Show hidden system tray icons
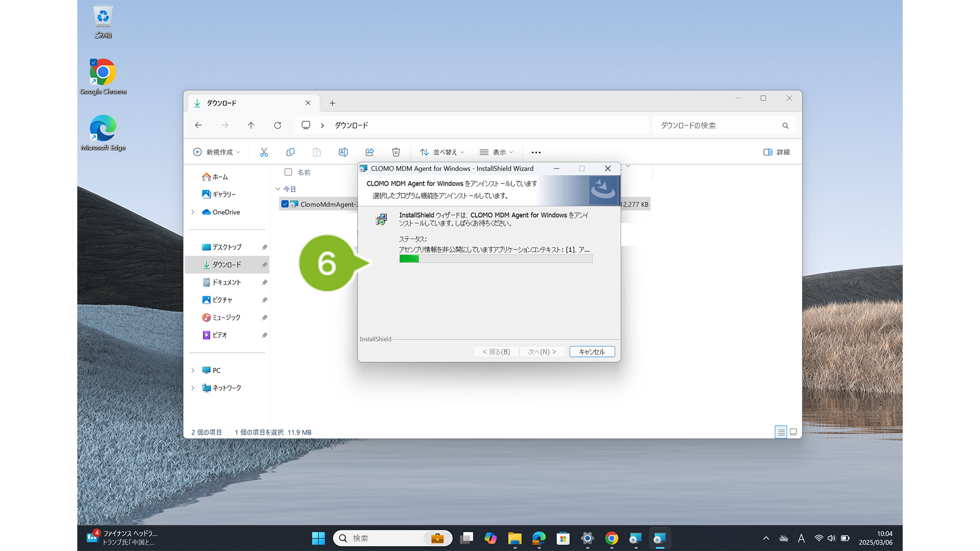 [766, 538]
